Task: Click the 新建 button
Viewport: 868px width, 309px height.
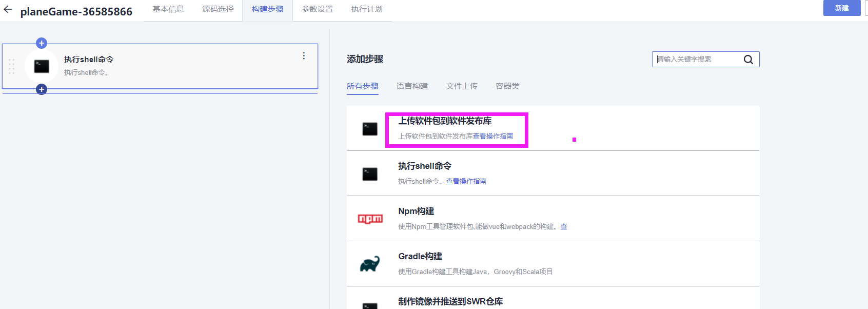Action: (x=842, y=8)
